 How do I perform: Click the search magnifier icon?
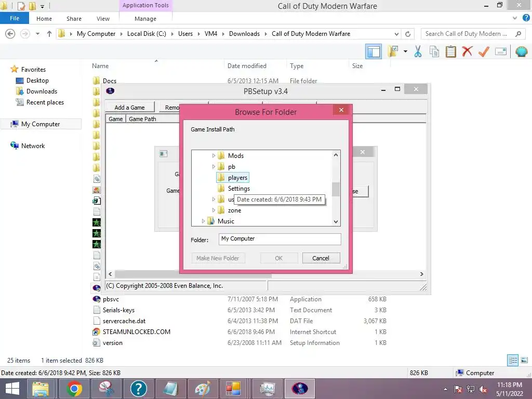pos(518,34)
